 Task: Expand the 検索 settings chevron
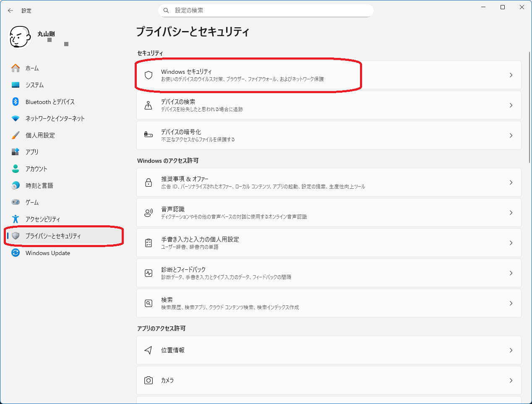511,303
